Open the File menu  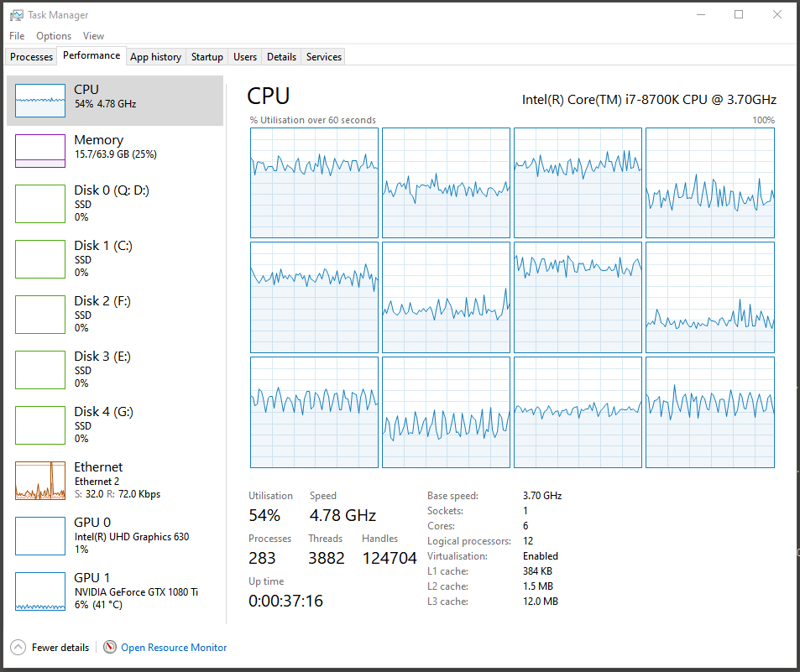pyautogui.click(x=17, y=36)
